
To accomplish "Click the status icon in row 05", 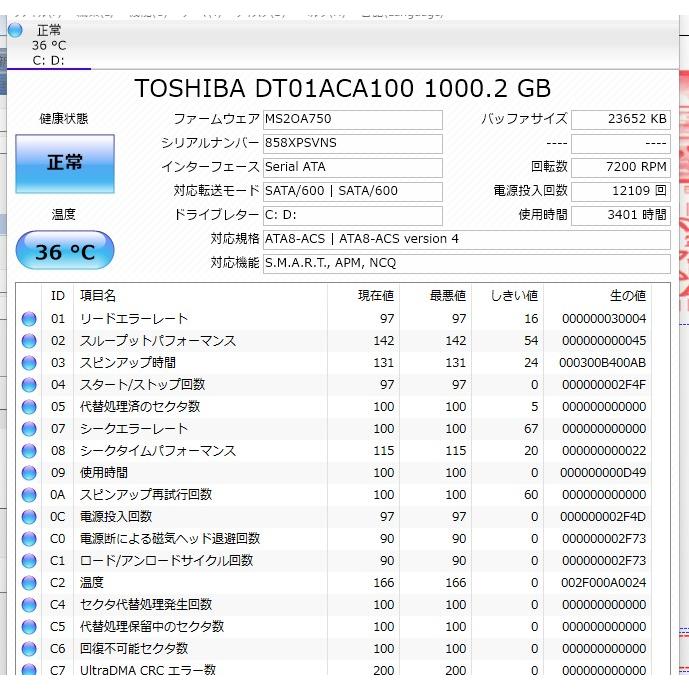I will (x=29, y=407).
